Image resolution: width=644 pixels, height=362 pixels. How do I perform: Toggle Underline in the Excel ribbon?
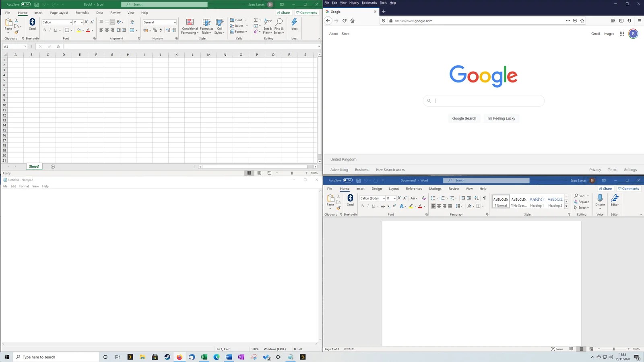pos(56,30)
